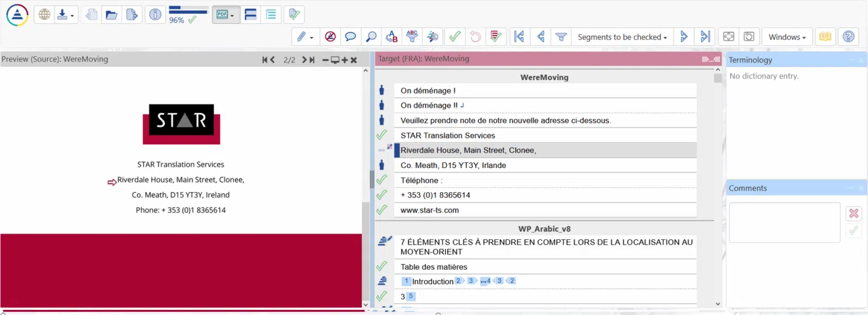
Task: Click the Target pane vertical scrollbar thumb
Action: point(718,78)
